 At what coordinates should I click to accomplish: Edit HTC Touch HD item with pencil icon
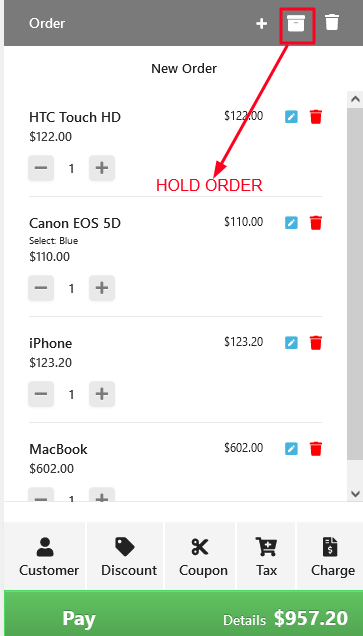(291, 117)
